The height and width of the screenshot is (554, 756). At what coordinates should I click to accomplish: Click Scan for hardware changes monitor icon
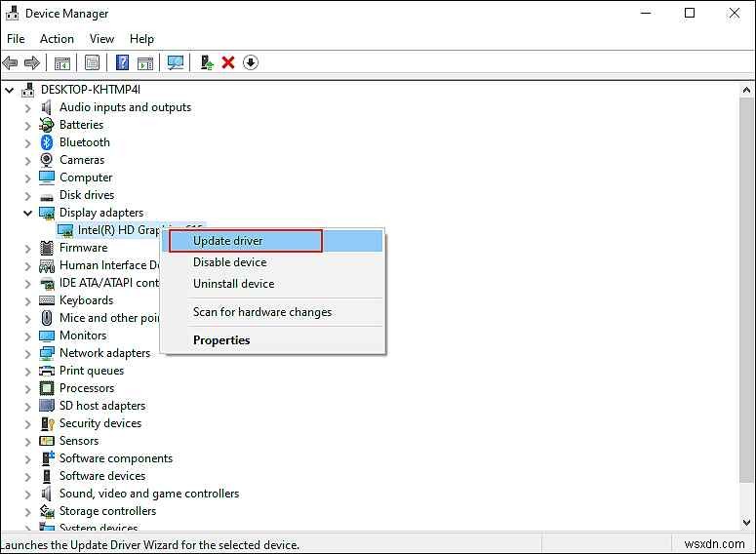point(176,62)
